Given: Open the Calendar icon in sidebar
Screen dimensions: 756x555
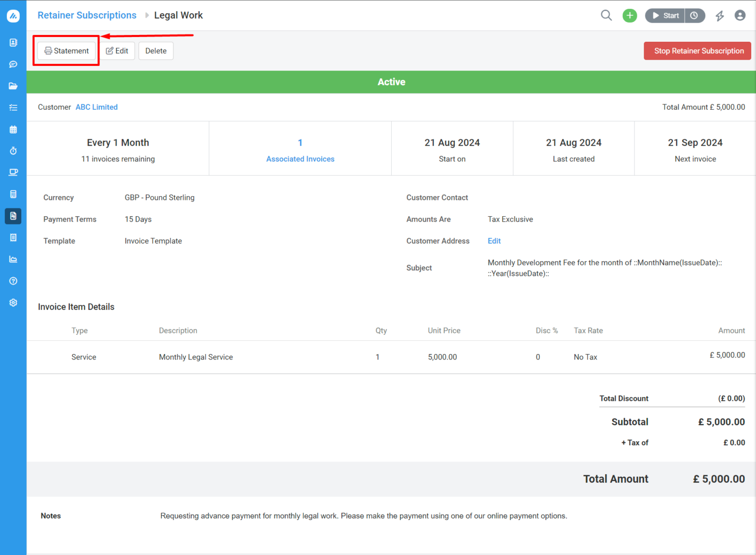Looking at the screenshot, I should [x=13, y=129].
